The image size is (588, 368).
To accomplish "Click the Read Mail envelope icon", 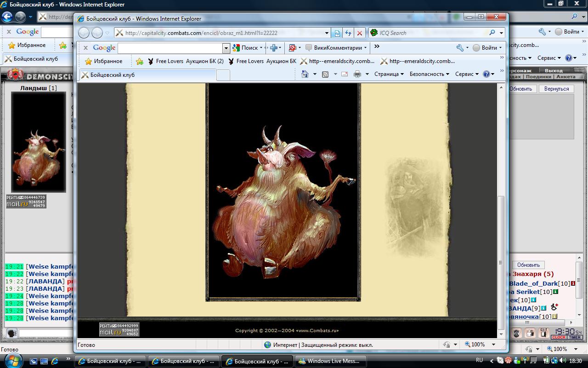I will click(x=345, y=74).
